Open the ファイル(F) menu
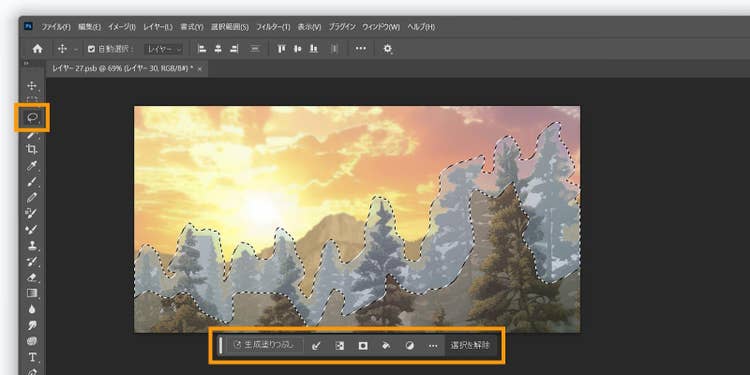750x375 pixels. [55, 27]
